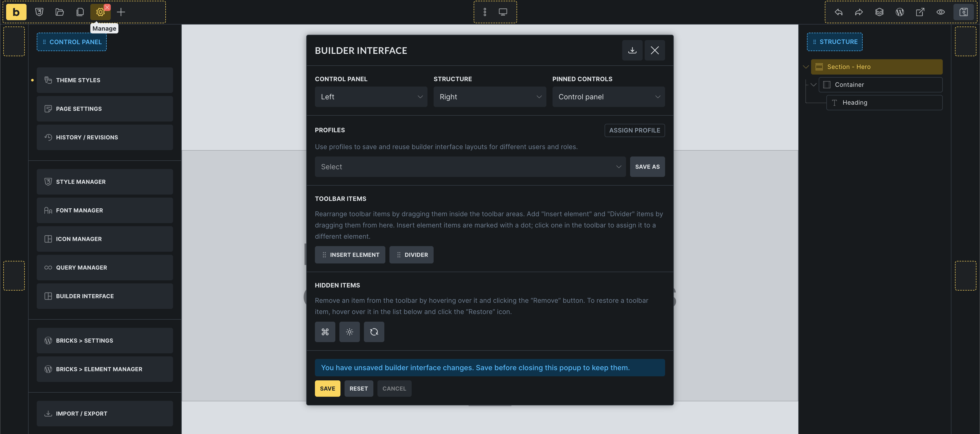980x434 pixels.
Task: Click the Assign Profile button
Action: tap(634, 130)
